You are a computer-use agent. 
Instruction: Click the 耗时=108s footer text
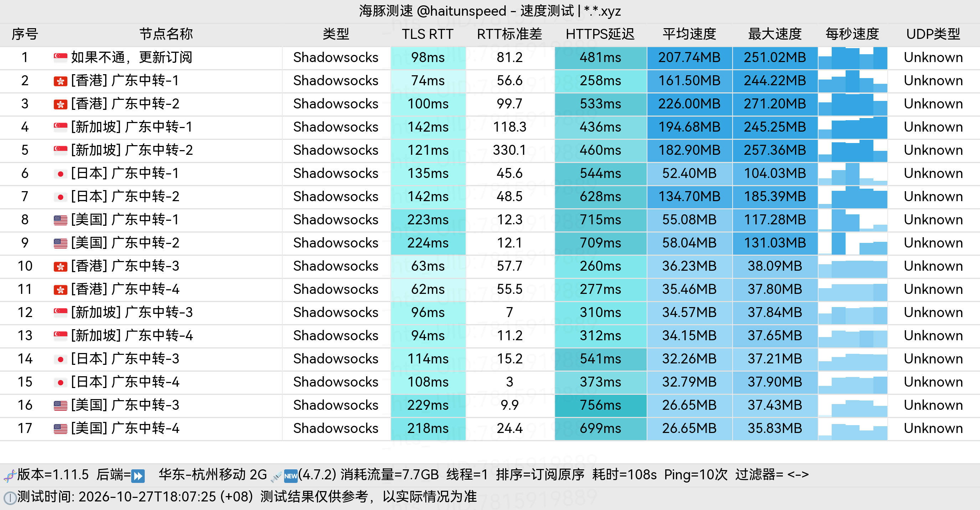pyautogui.click(x=624, y=475)
